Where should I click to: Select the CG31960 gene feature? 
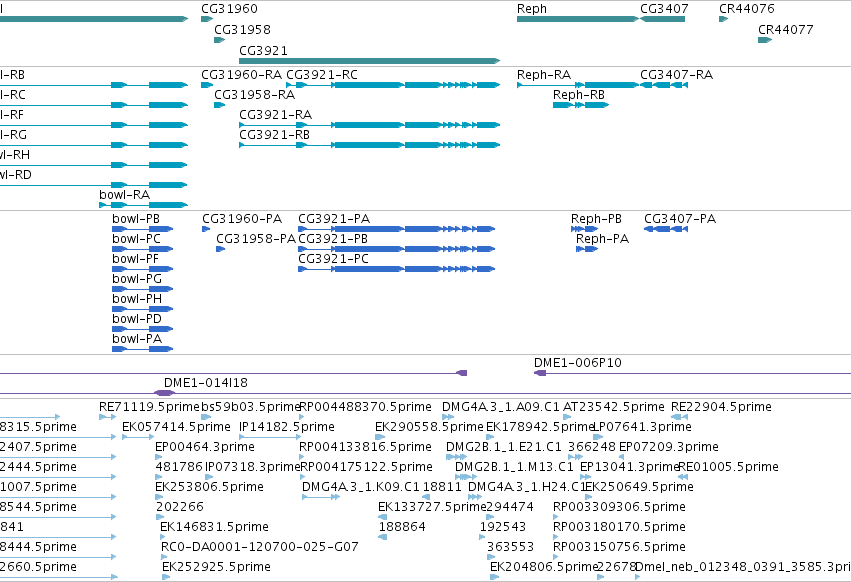(207, 19)
